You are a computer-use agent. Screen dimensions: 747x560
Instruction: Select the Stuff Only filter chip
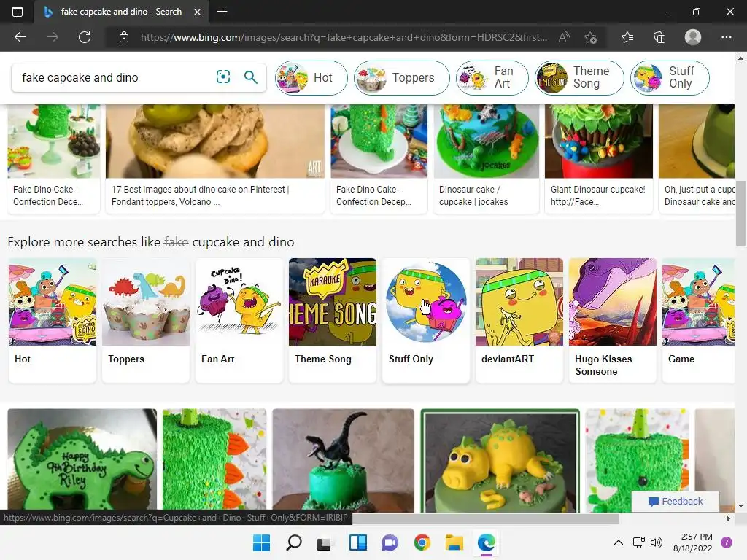coord(670,77)
